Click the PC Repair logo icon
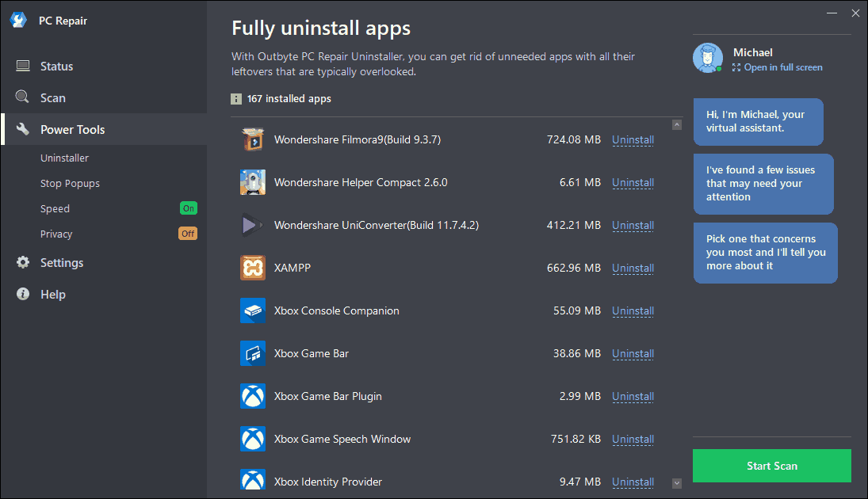The width and height of the screenshot is (868, 499). (17, 20)
